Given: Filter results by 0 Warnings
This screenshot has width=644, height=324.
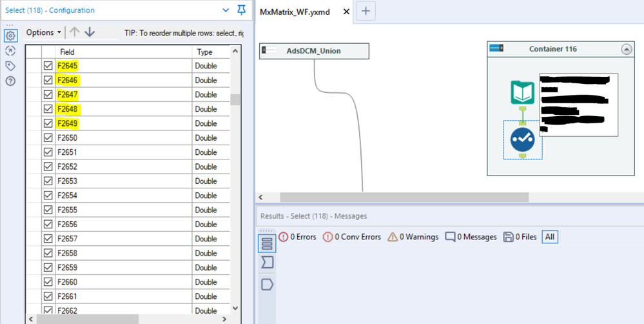Looking at the screenshot, I should 413,237.
